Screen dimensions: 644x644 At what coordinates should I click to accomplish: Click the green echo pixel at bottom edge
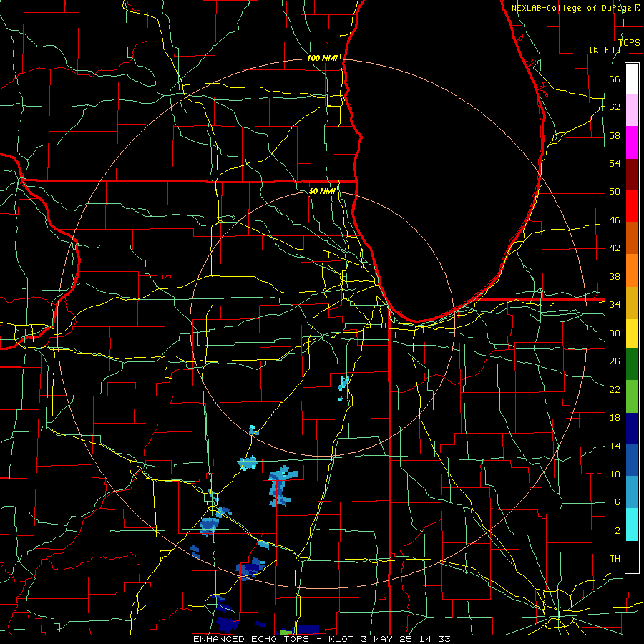pos(287,632)
